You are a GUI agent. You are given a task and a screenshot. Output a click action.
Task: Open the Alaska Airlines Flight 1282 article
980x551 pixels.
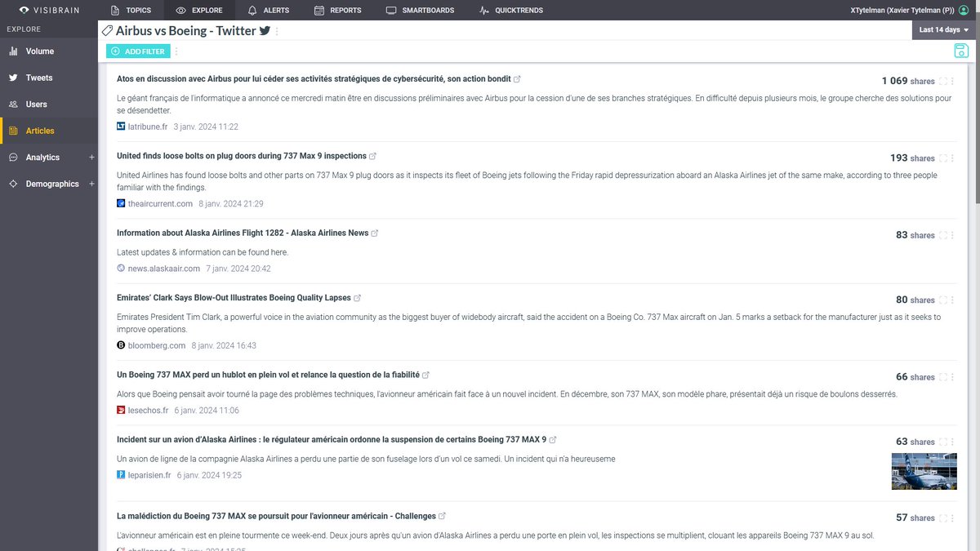pos(243,233)
